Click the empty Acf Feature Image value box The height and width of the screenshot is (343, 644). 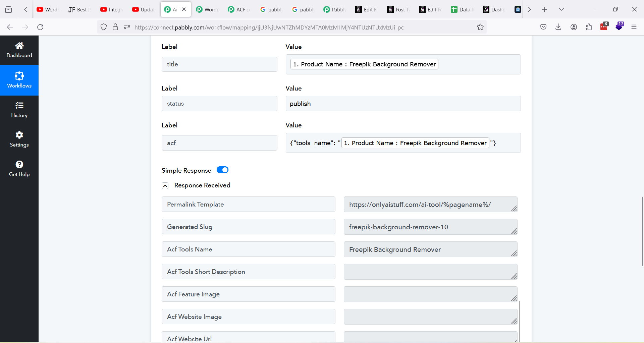[x=430, y=294]
